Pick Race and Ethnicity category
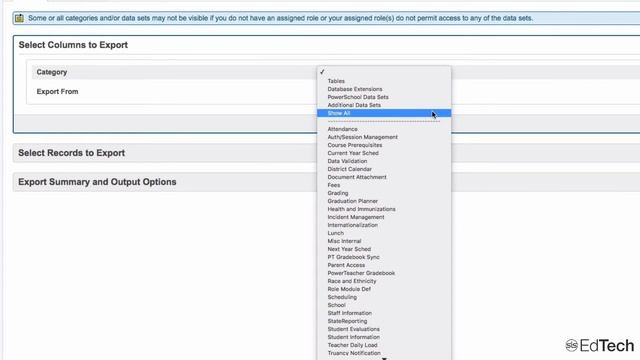The width and height of the screenshot is (640, 360). 351,281
